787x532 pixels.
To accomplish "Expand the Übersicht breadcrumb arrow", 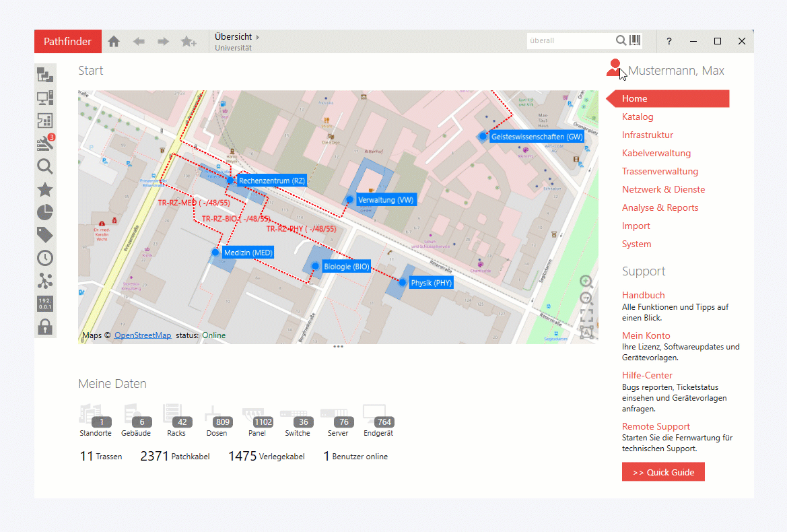I will (x=258, y=36).
